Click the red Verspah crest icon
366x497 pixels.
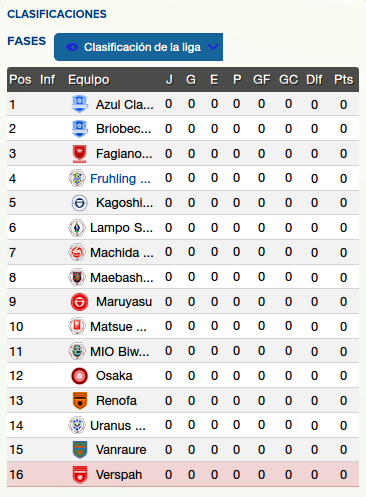click(x=80, y=475)
